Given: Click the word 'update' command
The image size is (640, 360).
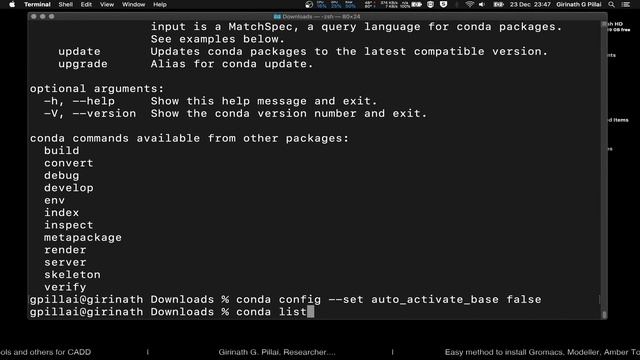Looking at the screenshot, I should [79, 51].
